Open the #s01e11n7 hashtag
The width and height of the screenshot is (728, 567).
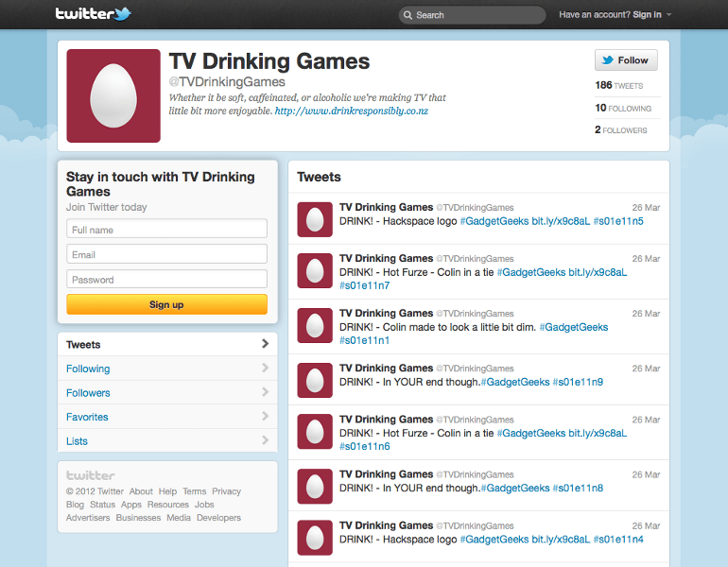click(364, 285)
